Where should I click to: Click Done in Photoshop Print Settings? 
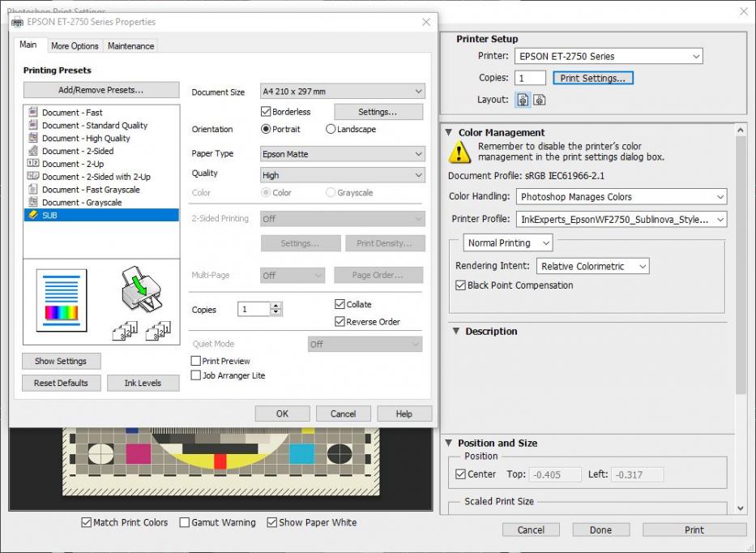pos(600,529)
